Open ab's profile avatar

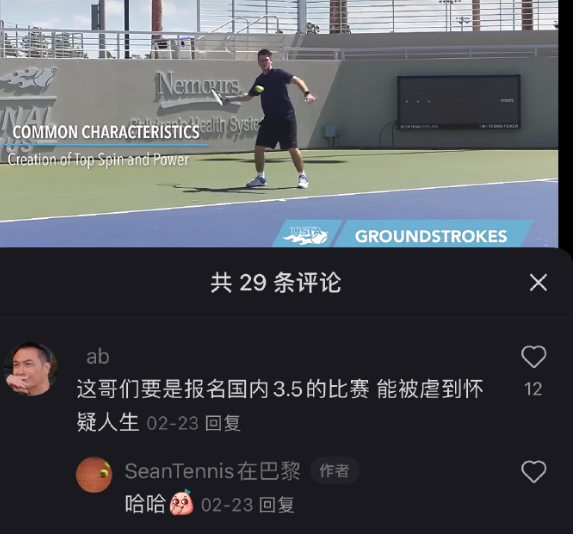click(x=31, y=369)
